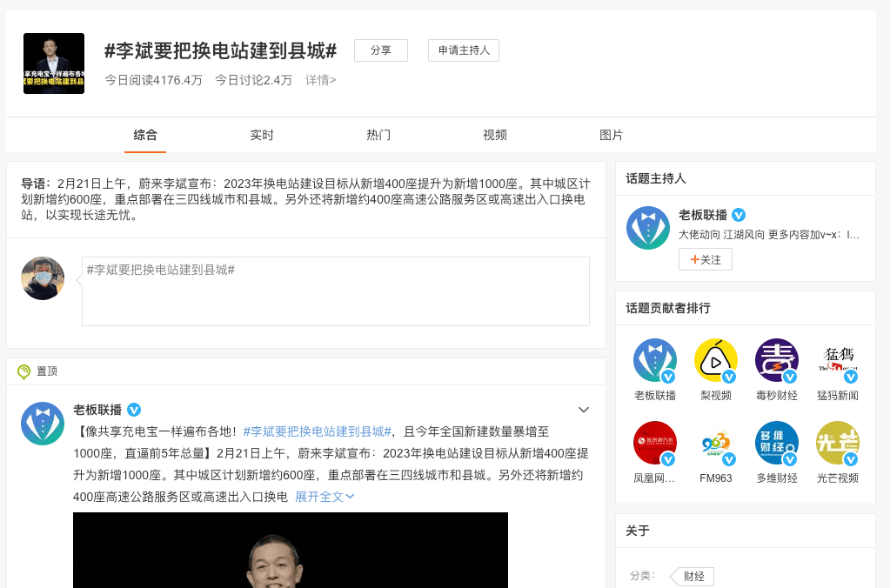890x588 pixels.
Task: Click the 毒秒财经 contributor name
Action: [x=777, y=396]
